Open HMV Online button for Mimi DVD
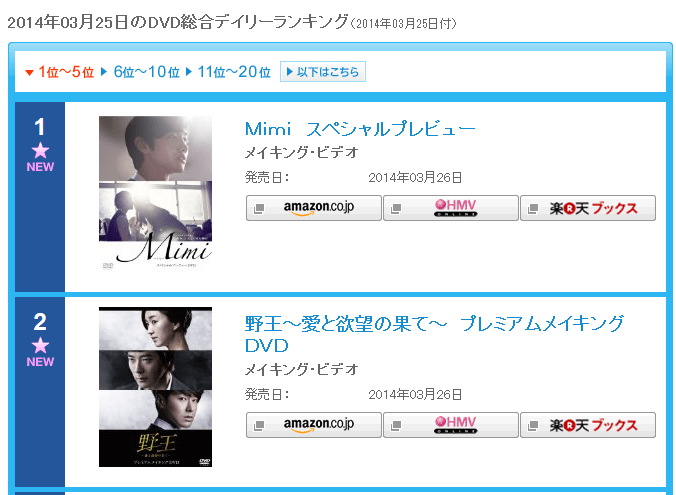Viewport: 676px width, 495px height. pos(451,208)
